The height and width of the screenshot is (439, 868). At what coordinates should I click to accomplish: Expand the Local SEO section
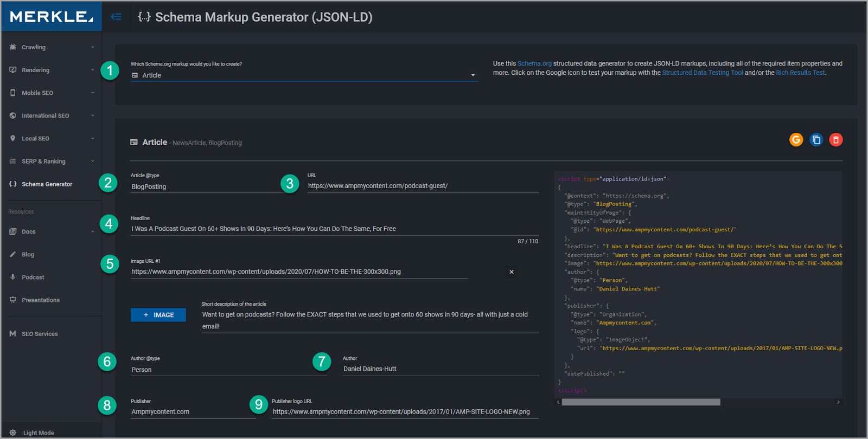point(52,139)
